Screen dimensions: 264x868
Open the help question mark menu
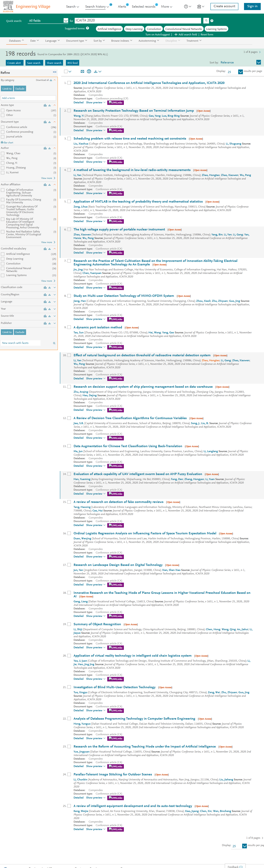pyautogui.click(x=187, y=6)
